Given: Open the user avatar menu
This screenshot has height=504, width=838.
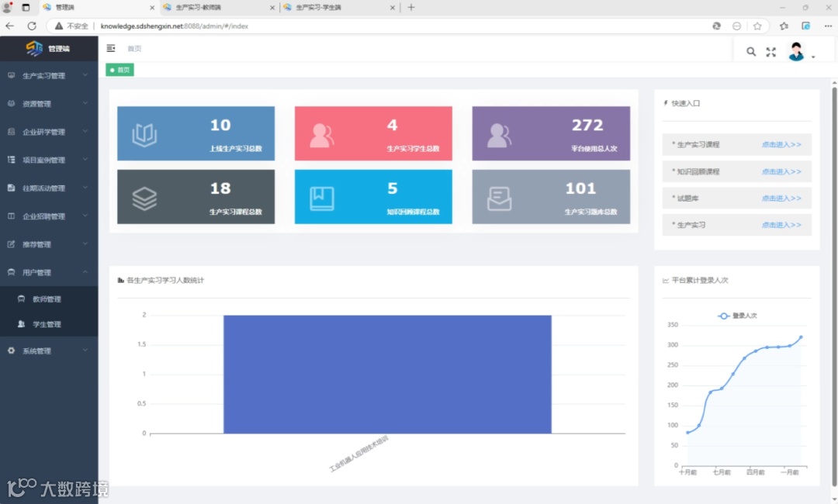Looking at the screenshot, I should click(x=796, y=52).
